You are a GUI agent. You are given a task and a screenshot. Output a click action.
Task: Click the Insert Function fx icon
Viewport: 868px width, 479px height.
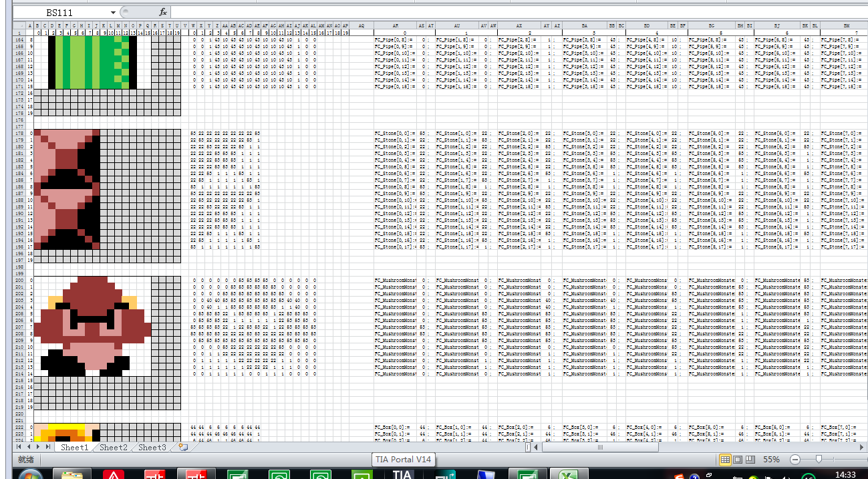click(x=162, y=12)
